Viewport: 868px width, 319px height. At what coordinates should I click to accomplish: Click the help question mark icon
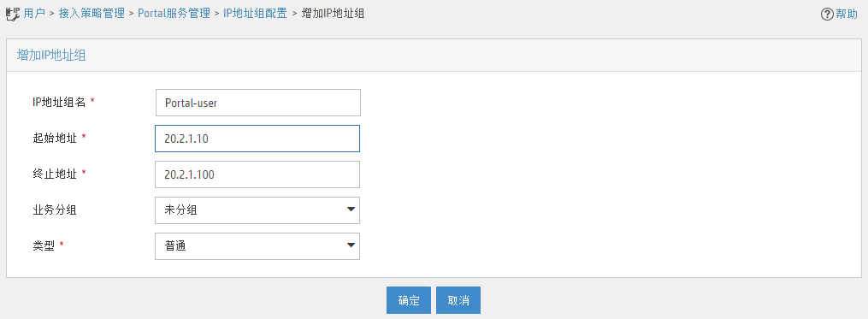(x=827, y=15)
